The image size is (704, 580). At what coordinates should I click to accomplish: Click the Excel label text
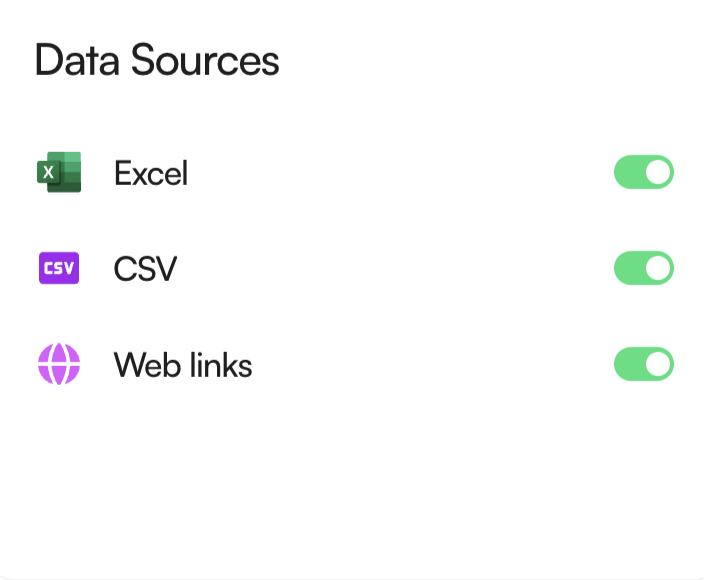151,174
